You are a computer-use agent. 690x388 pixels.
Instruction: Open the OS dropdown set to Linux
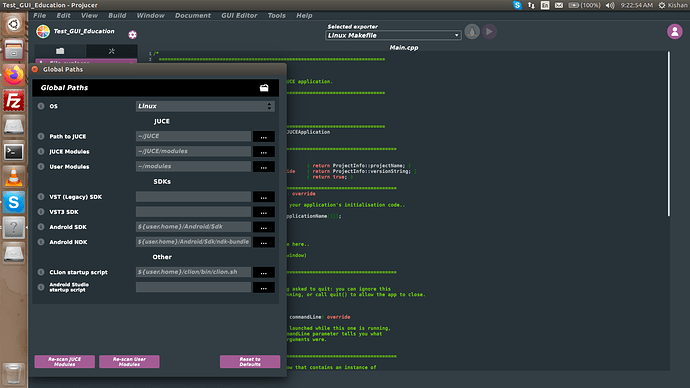pyautogui.click(x=205, y=106)
